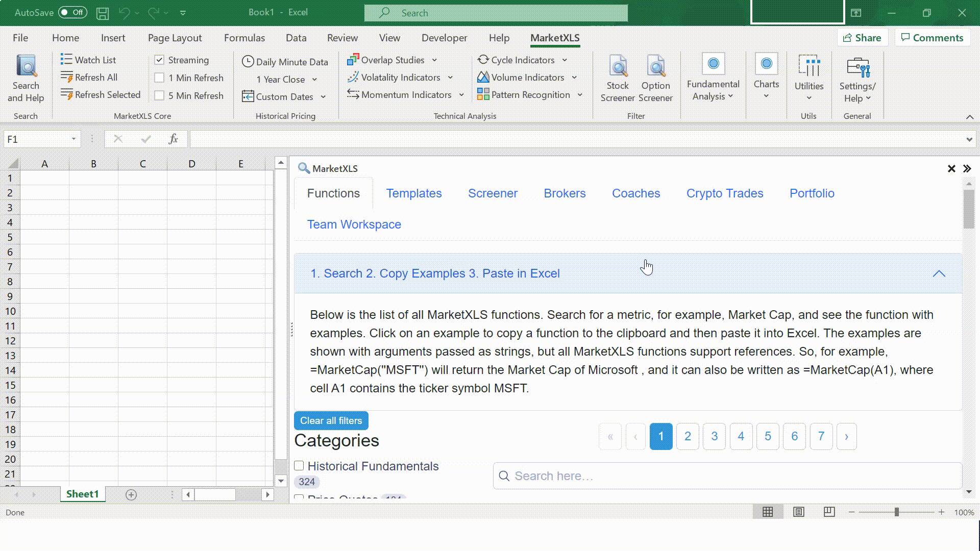Image resolution: width=980 pixels, height=551 pixels.
Task: Switch to Templates tab in MarketXLS pane
Action: 414,193
